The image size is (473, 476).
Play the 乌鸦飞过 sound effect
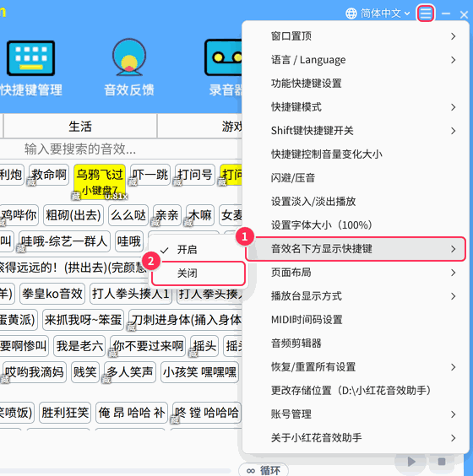coord(100,181)
